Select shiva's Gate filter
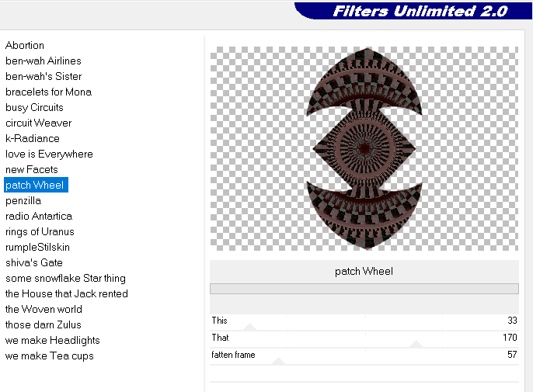Screen dimensions: 533x392 (x=34, y=262)
